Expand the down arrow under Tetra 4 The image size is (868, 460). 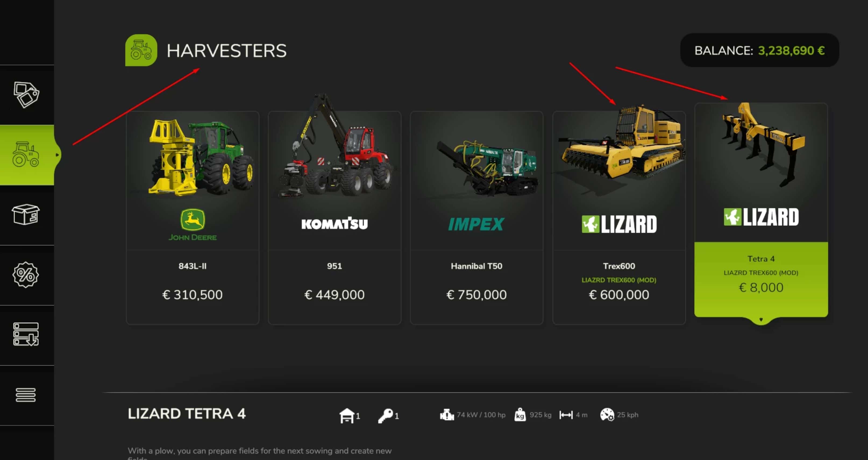point(761,320)
